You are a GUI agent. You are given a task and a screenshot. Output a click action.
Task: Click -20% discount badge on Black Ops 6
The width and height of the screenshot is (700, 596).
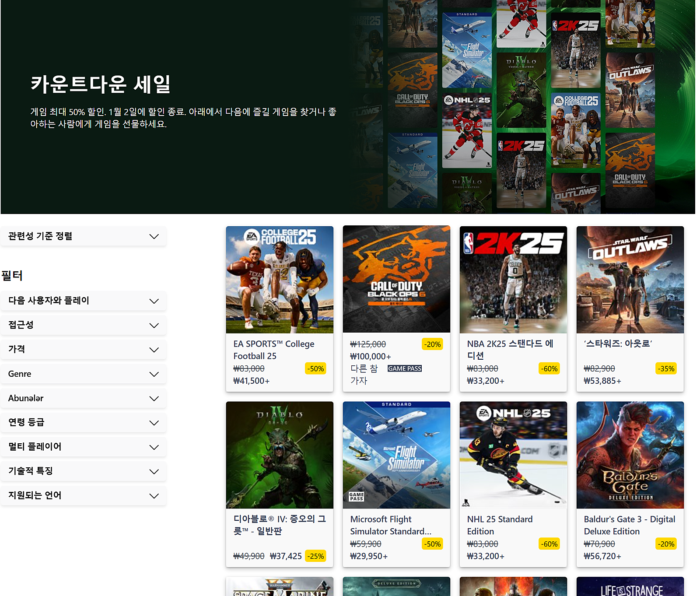pyautogui.click(x=432, y=344)
